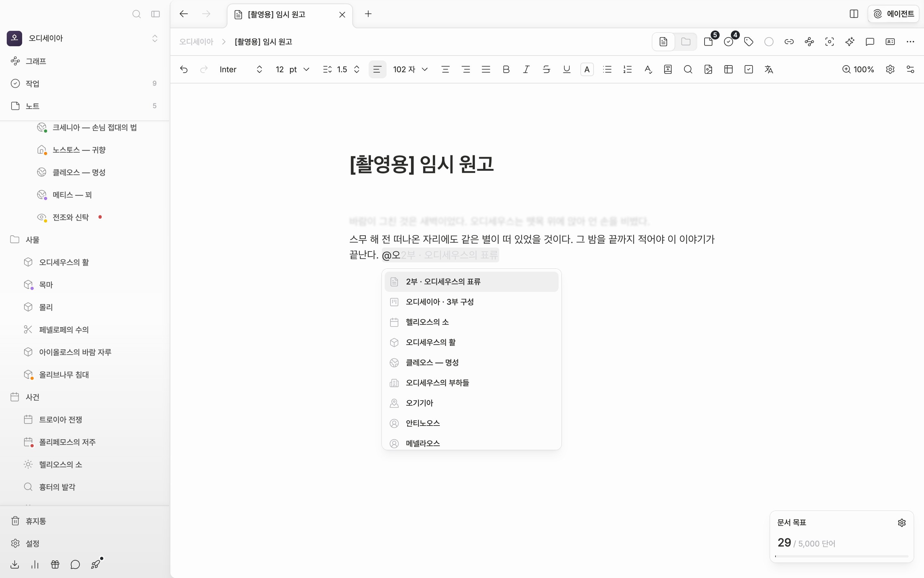The width and height of the screenshot is (924, 578).
Task: Toggle bold formatting
Action: coord(506,69)
